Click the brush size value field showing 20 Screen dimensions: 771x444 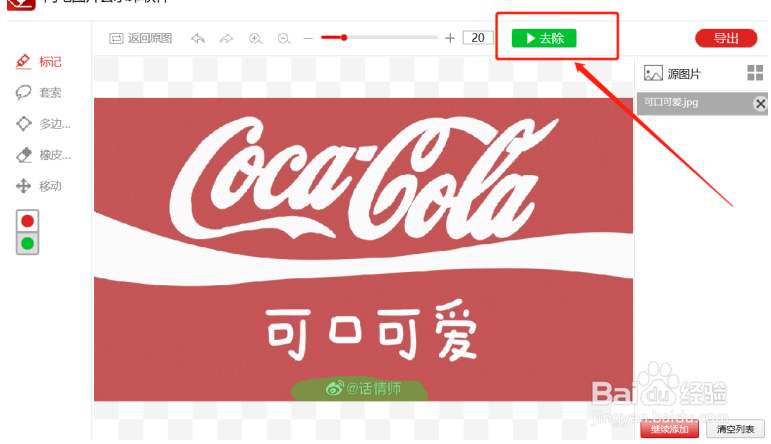point(478,38)
